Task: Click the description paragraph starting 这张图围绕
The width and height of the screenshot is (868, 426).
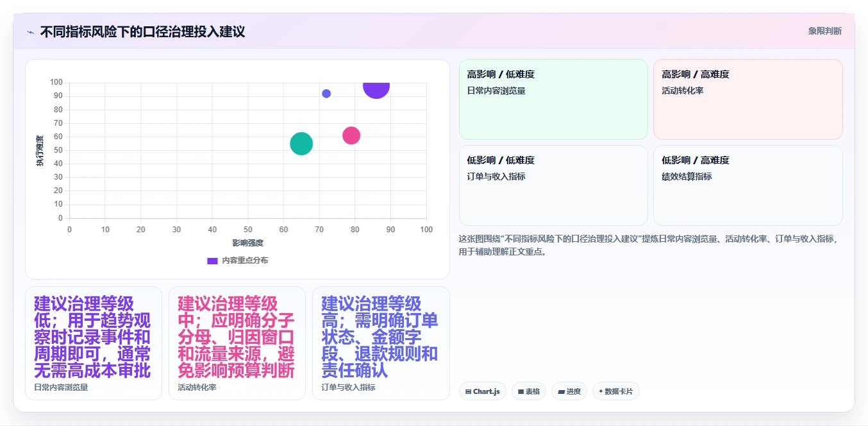Action: pos(648,245)
